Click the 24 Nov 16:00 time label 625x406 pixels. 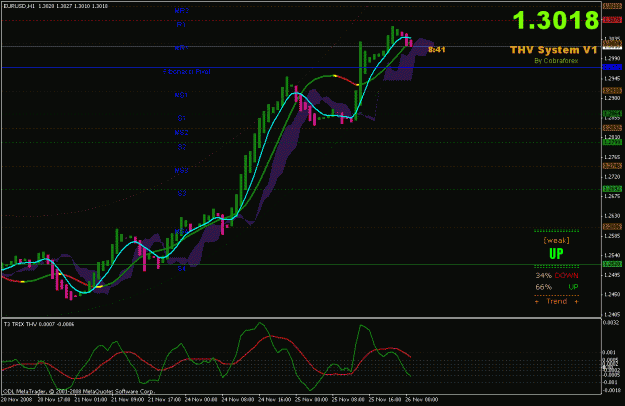[275, 400]
